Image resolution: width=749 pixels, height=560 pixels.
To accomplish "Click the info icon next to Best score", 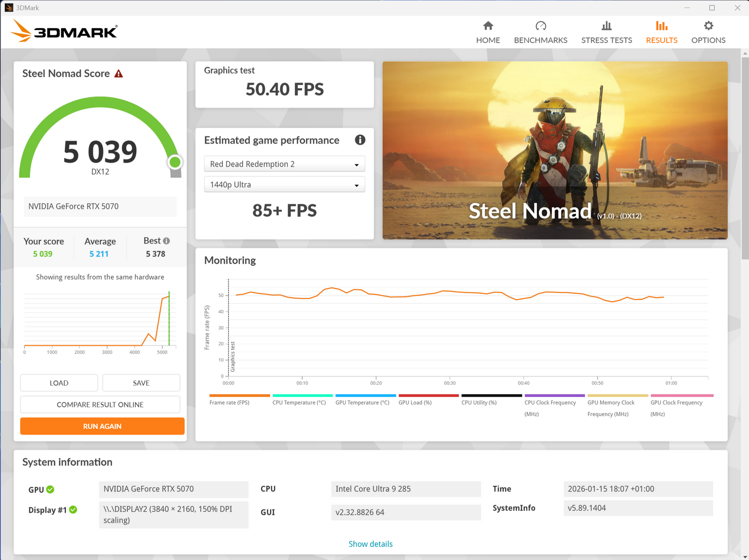I will (167, 240).
